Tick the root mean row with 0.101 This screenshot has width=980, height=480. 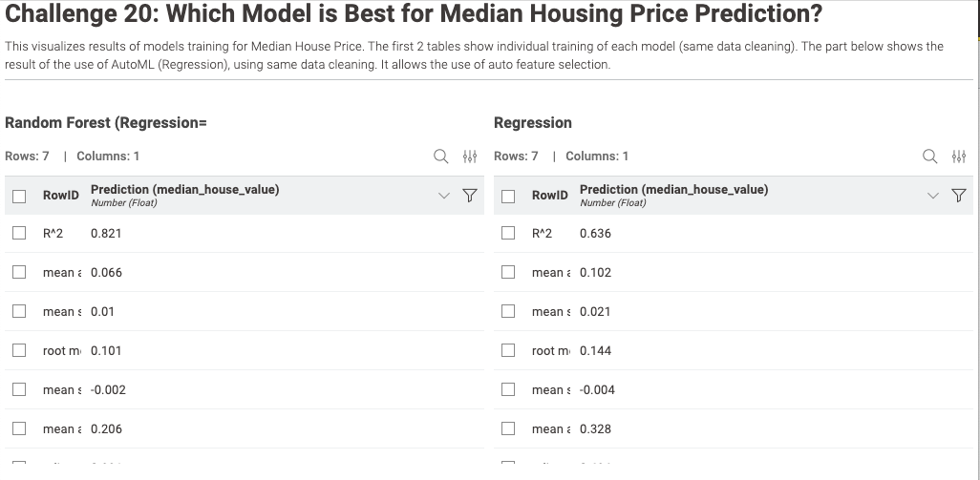(18, 351)
